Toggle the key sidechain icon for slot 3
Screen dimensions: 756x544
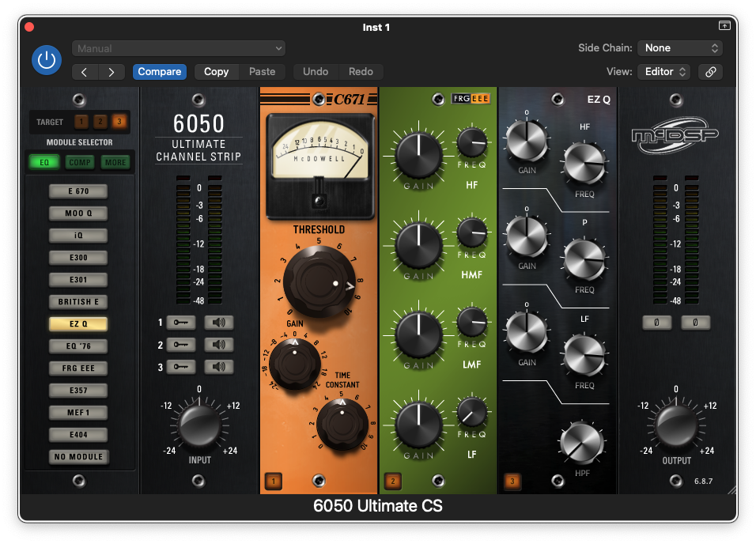pyautogui.click(x=181, y=367)
